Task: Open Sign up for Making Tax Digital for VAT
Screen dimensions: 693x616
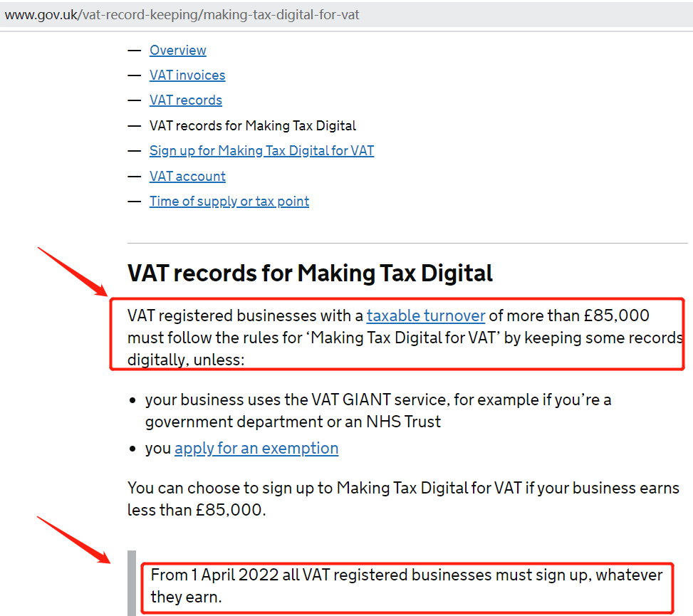Action: tap(261, 151)
